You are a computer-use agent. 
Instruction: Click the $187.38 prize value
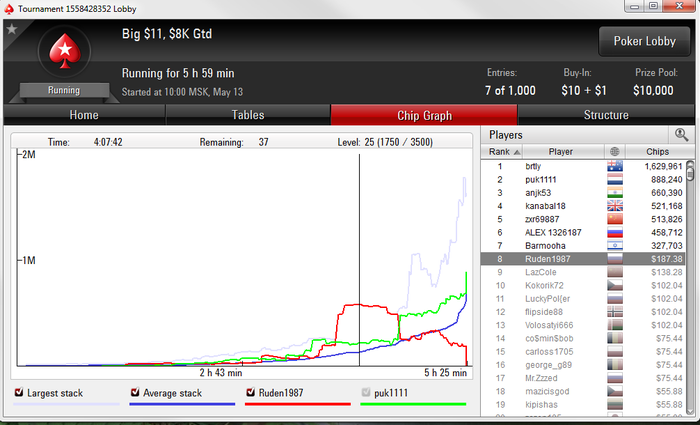[667, 259]
